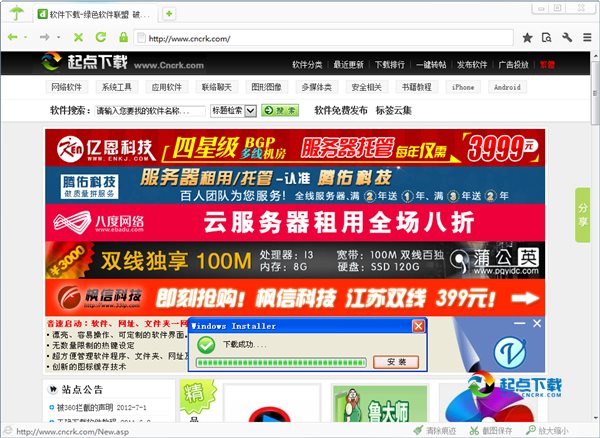The height and width of the screenshot is (438, 600).
Task: Click the address bar URL field
Action: tap(324, 38)
